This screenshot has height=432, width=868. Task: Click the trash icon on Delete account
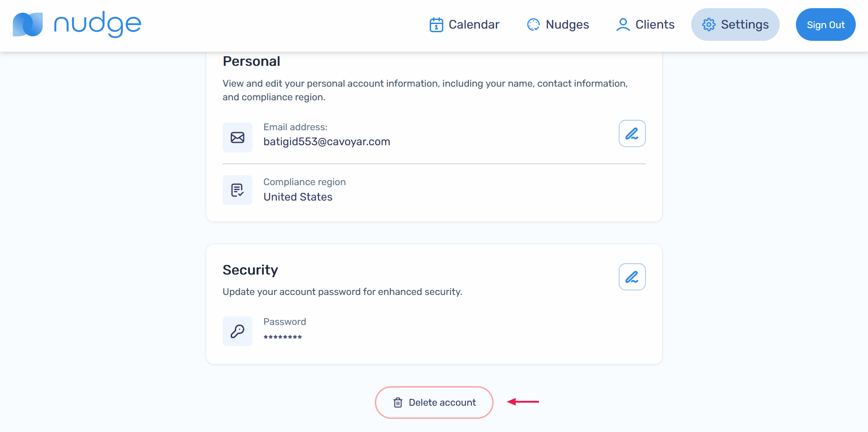coord(398,403)
